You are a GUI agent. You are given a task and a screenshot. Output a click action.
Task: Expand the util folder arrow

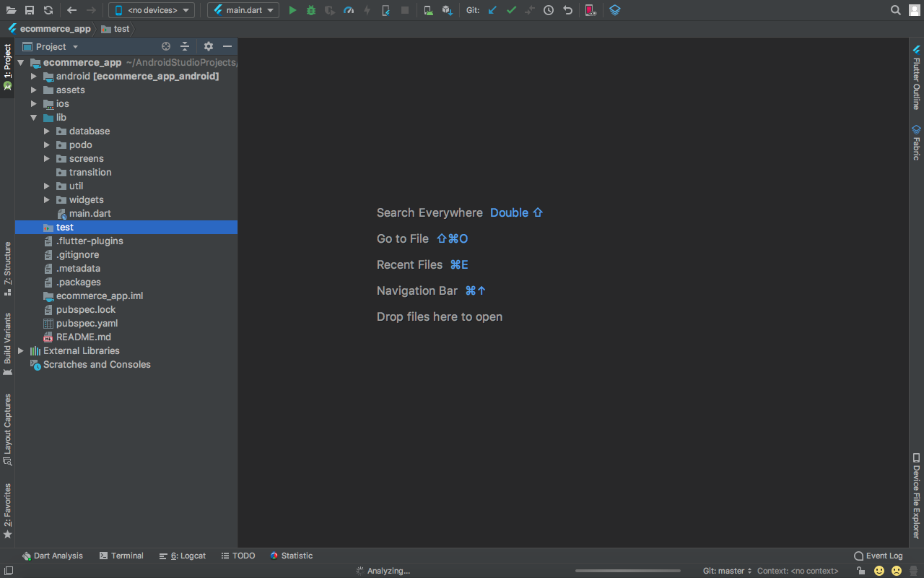(x=47, y=186)
